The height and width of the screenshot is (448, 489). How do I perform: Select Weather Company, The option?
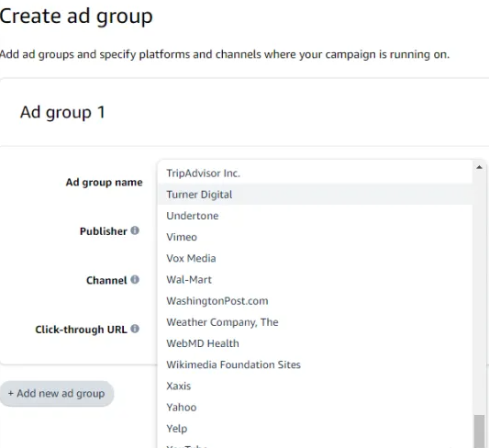[x=316, y=321]
